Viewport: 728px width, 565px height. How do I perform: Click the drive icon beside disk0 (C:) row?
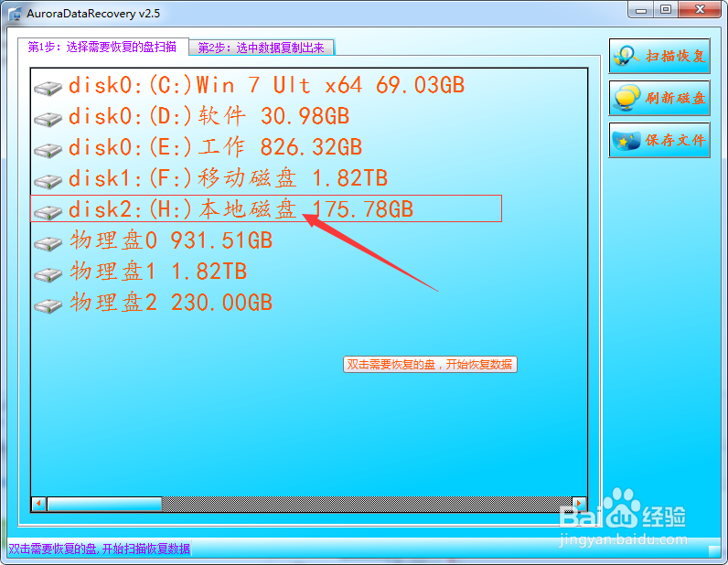[x=48, y=88]
